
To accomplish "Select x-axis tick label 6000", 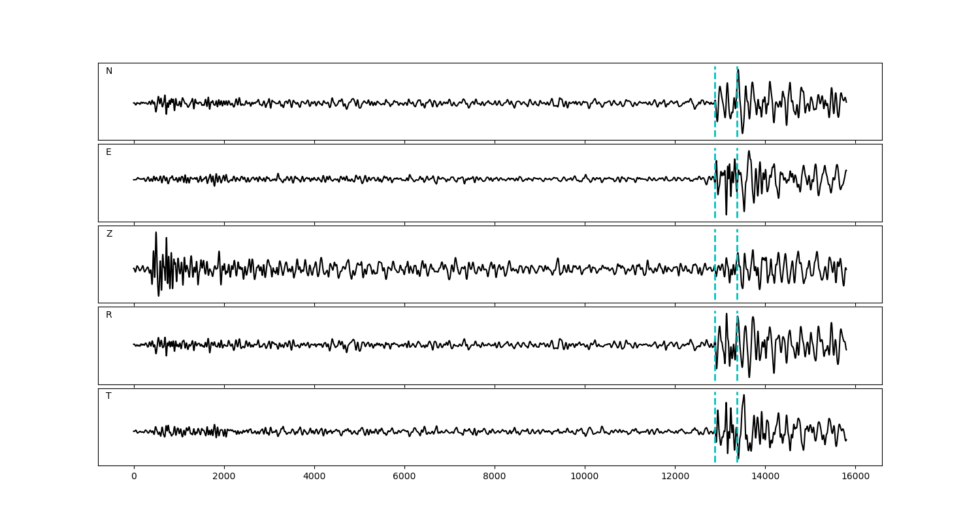I will pyautogui.click(x=404, y=477).
